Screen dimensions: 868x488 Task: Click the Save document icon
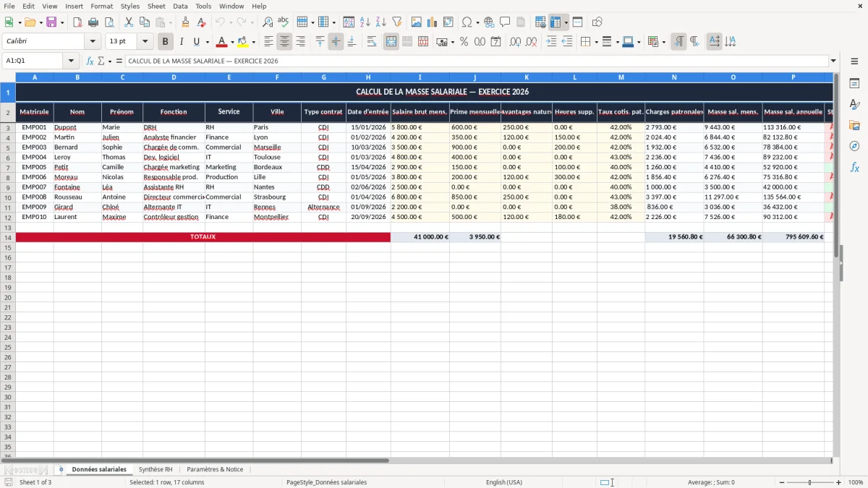51,22
